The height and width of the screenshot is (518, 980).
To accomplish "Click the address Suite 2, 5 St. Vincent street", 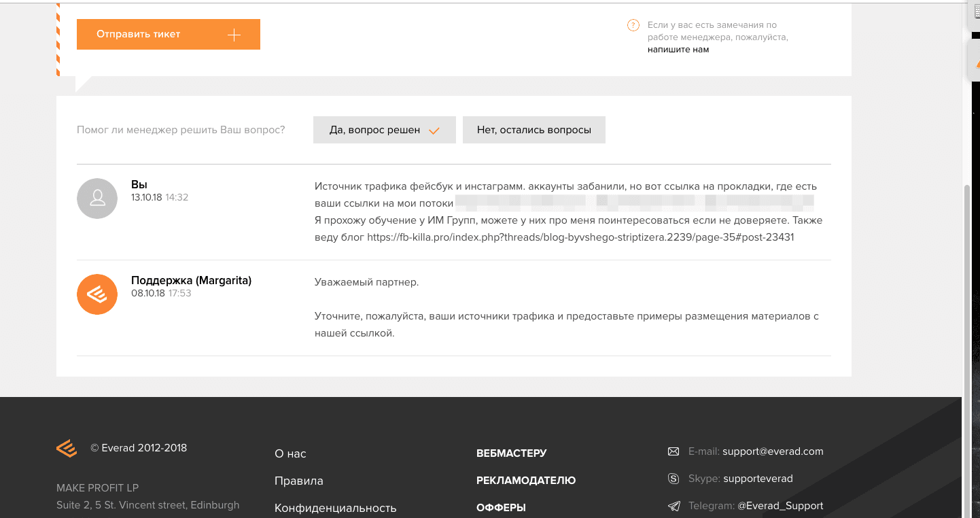I will (x=148, y=505).
